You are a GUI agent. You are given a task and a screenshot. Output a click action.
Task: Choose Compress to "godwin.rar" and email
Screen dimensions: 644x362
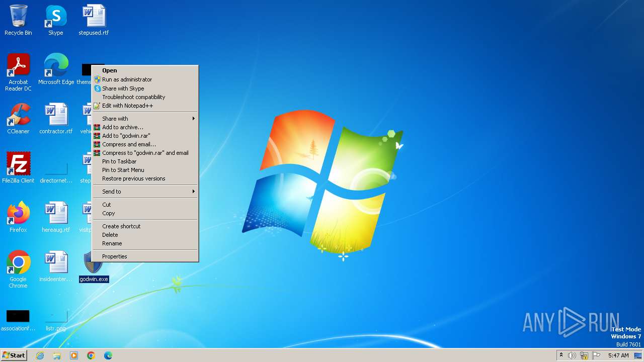145,153
